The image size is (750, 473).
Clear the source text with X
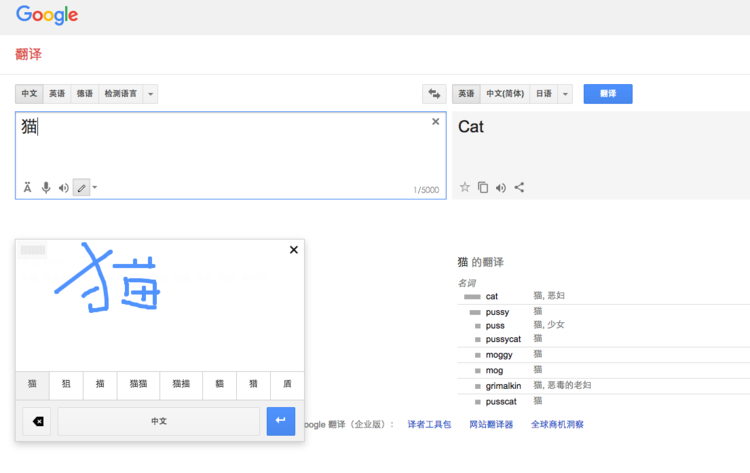tap(435, 121)
